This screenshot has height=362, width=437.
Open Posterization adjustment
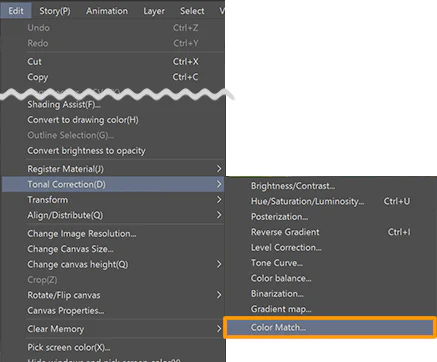coord(331,217)
